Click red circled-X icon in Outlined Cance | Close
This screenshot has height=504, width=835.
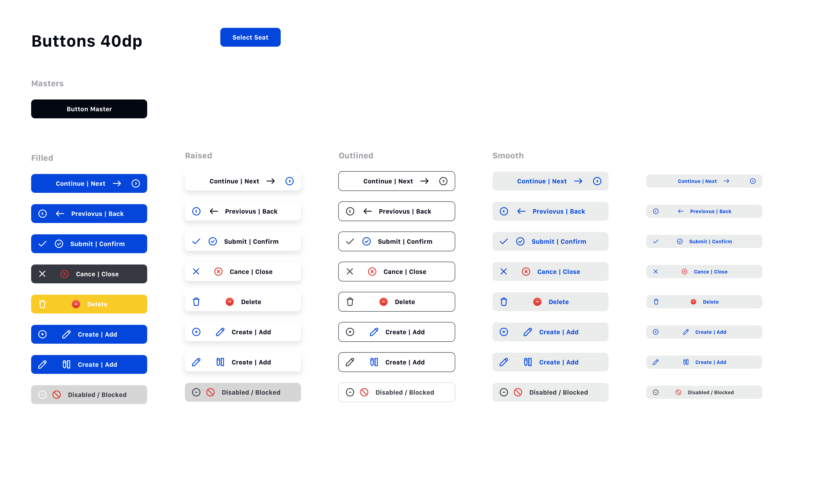[x=372, y=272]
